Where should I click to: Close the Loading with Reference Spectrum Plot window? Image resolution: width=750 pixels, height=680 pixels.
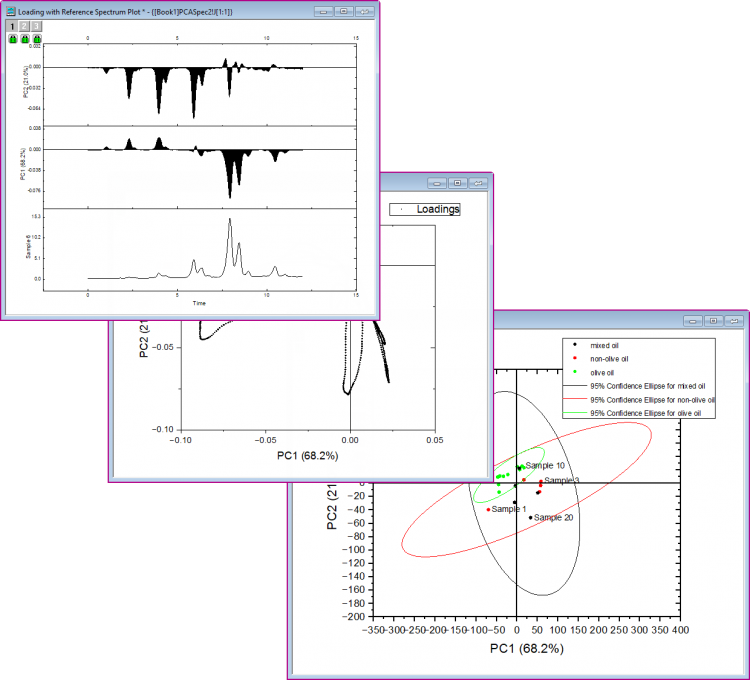(364, 11)
